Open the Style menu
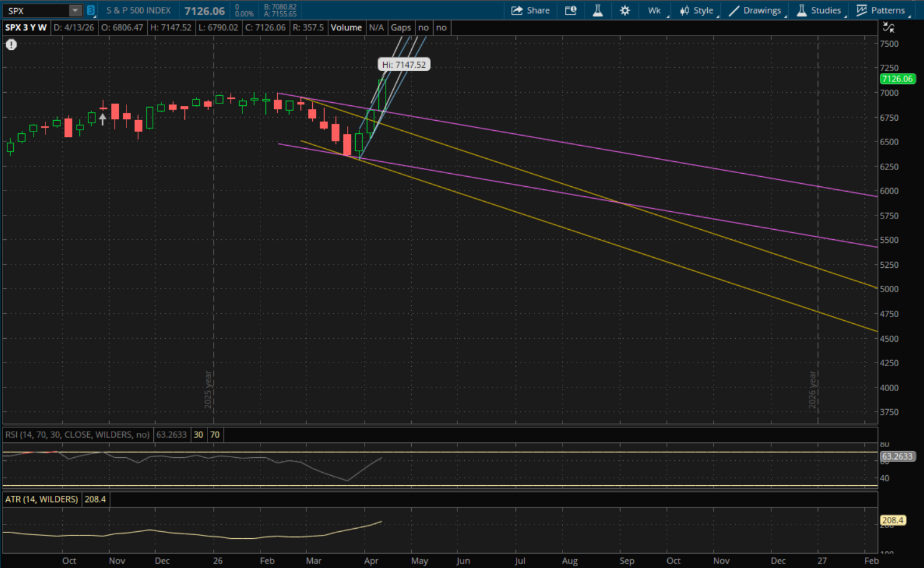924x568 pixels. pos(697,11)
